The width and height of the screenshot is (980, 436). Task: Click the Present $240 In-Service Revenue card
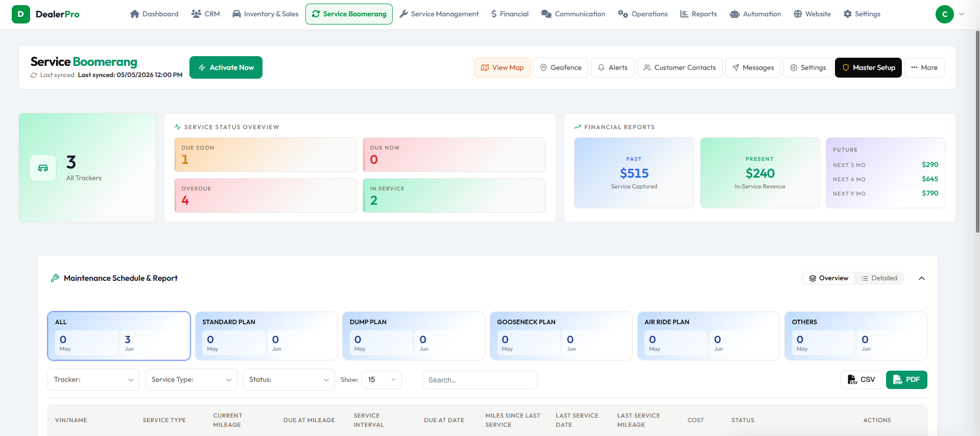coord(760,173)
